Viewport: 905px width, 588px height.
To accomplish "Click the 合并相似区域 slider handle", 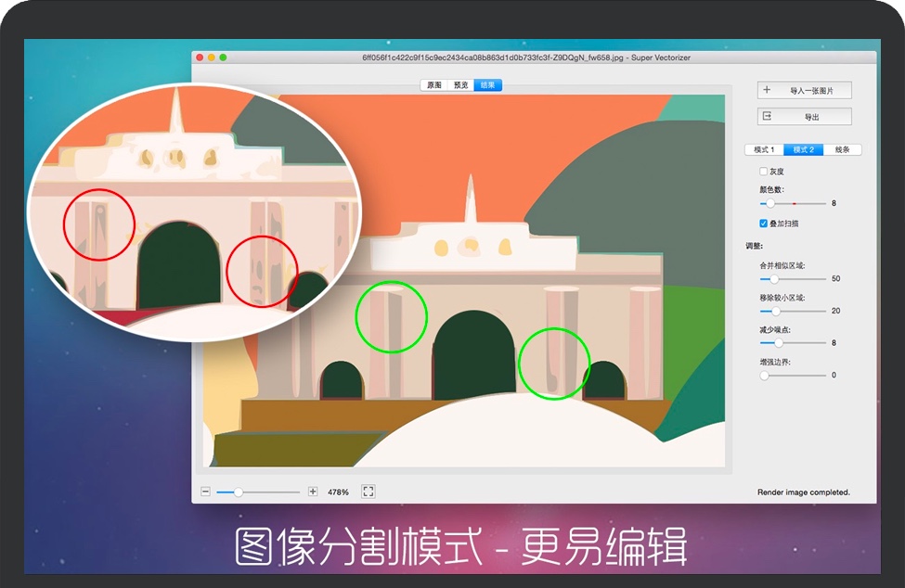I will [774, 278].
